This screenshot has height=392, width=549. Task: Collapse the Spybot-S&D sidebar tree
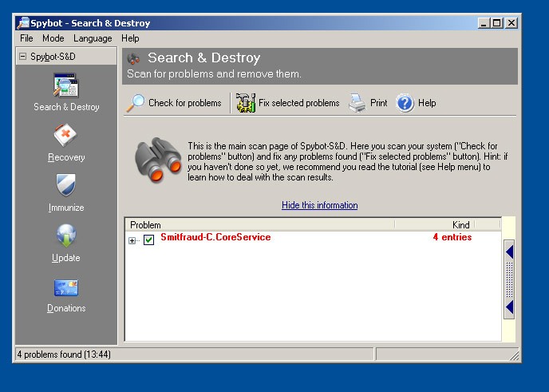click(23, 57)
